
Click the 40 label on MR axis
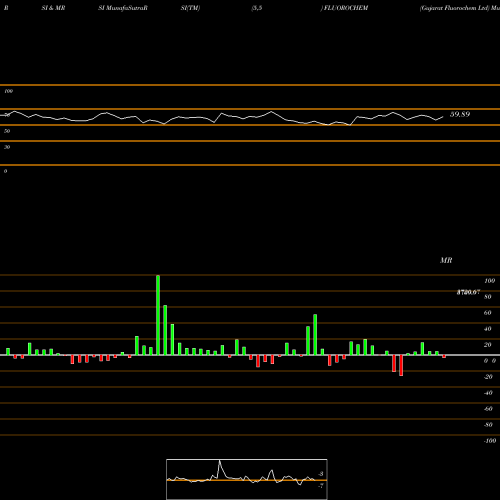coord(488,329)
